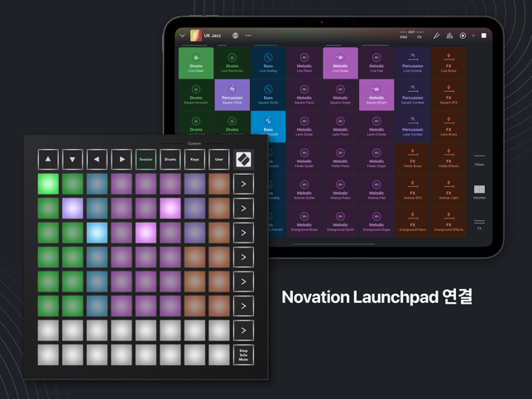The height and width of the screenshot is (399, 532).
Task: Trigger the Melodic Fields Organ pad
Action: pyautogui.click(x=376, y=158)
